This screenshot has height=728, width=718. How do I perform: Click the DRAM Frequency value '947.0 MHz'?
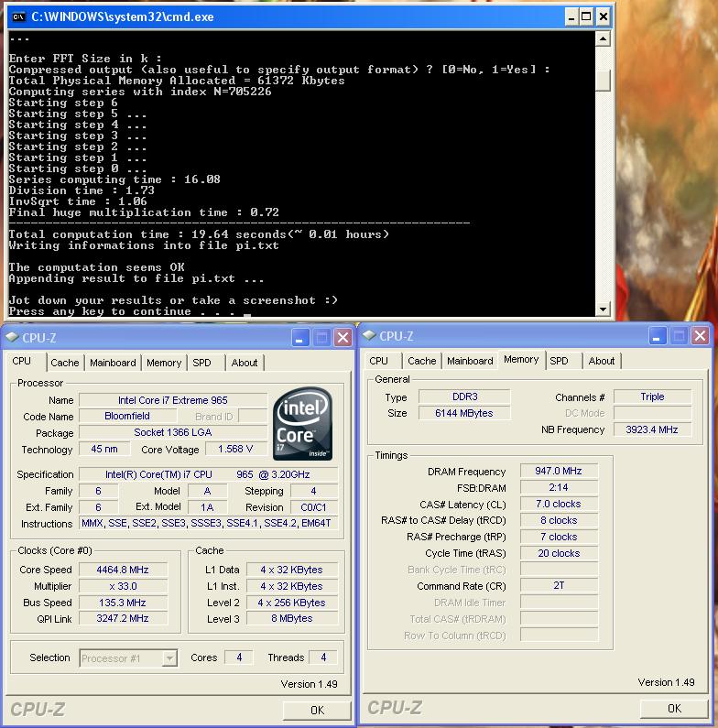(559, 471)
